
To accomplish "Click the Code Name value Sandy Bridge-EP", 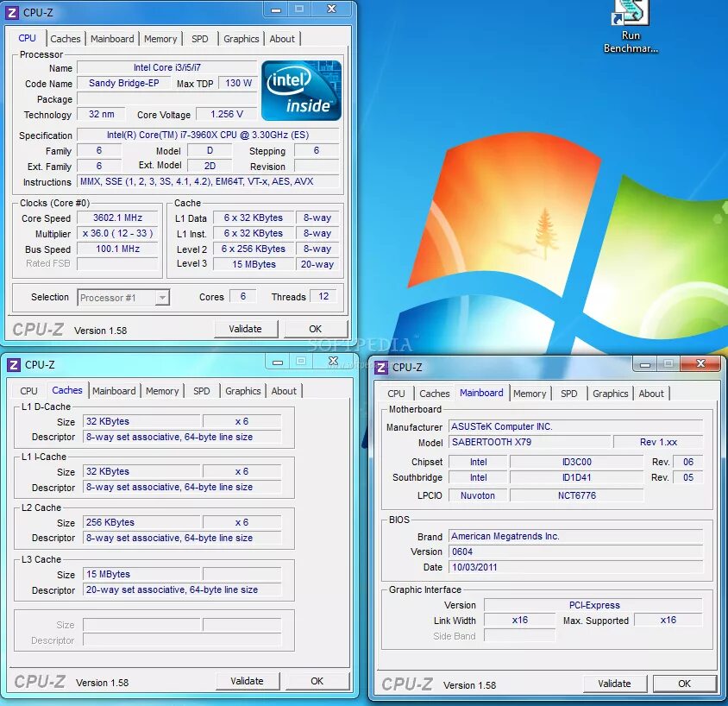I will click(124, 83).
